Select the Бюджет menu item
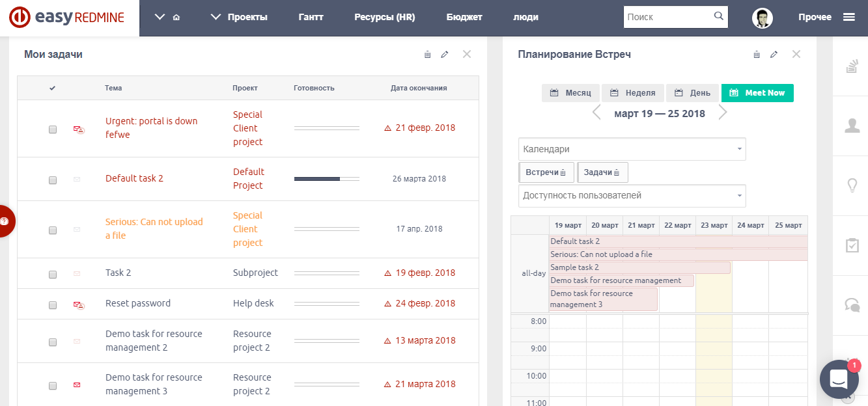 [x=464, y=18]
